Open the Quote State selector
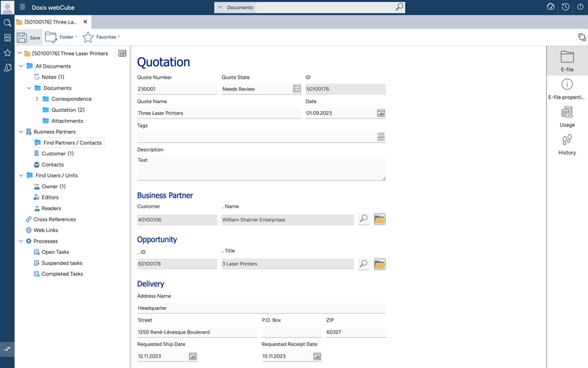Screen dimensions: 588x368 click(296, 89)
